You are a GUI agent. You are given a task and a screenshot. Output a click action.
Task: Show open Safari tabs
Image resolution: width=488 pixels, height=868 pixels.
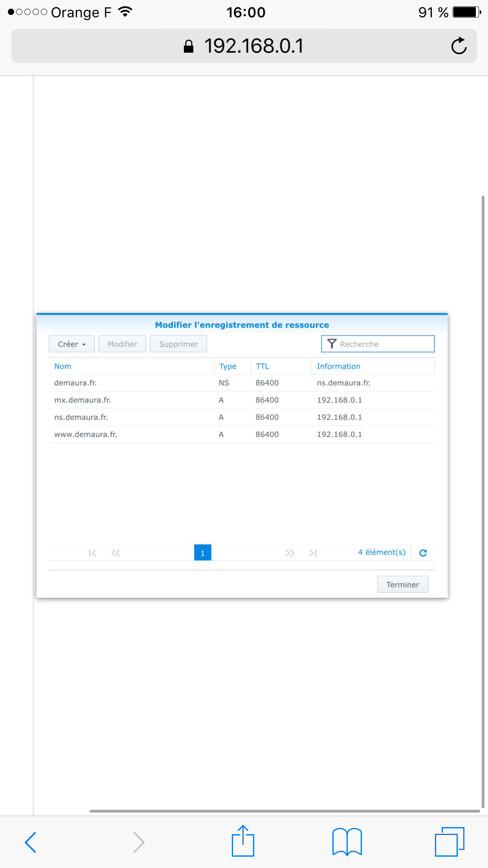(x=449, y=842)
